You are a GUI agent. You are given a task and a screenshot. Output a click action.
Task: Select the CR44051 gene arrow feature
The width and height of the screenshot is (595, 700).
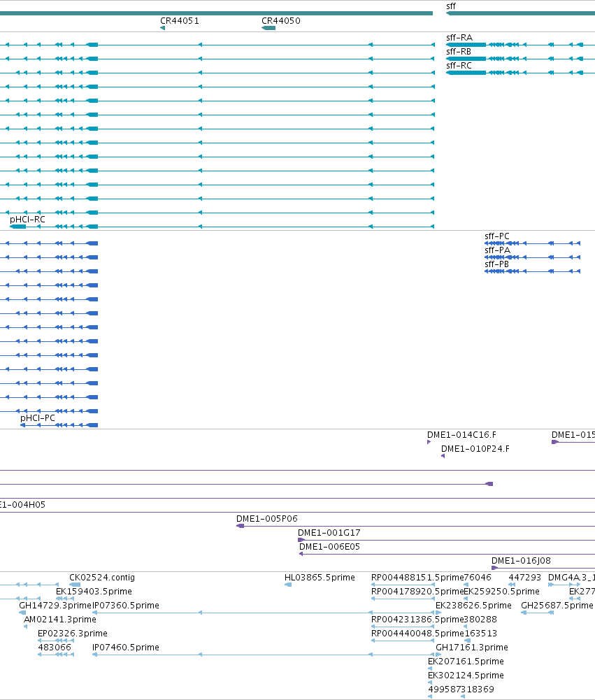coord(162,28)
